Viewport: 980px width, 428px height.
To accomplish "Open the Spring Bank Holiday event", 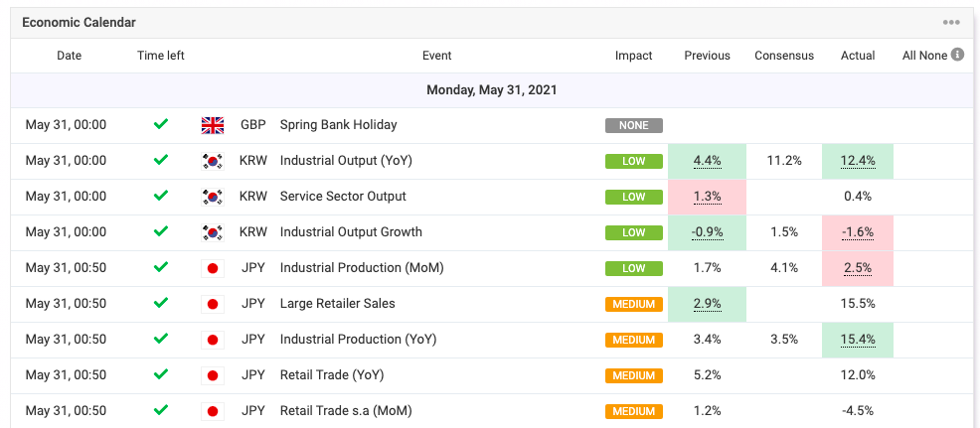I will [338, 125].
